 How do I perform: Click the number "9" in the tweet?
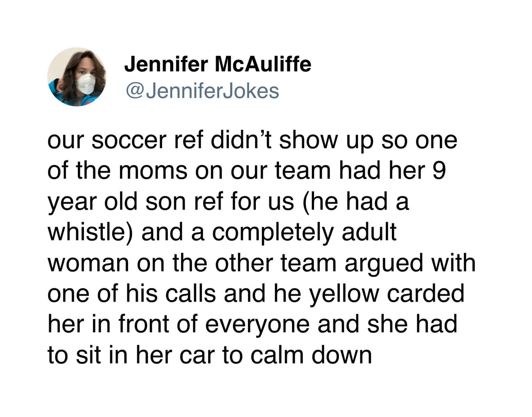pos(440,171)
